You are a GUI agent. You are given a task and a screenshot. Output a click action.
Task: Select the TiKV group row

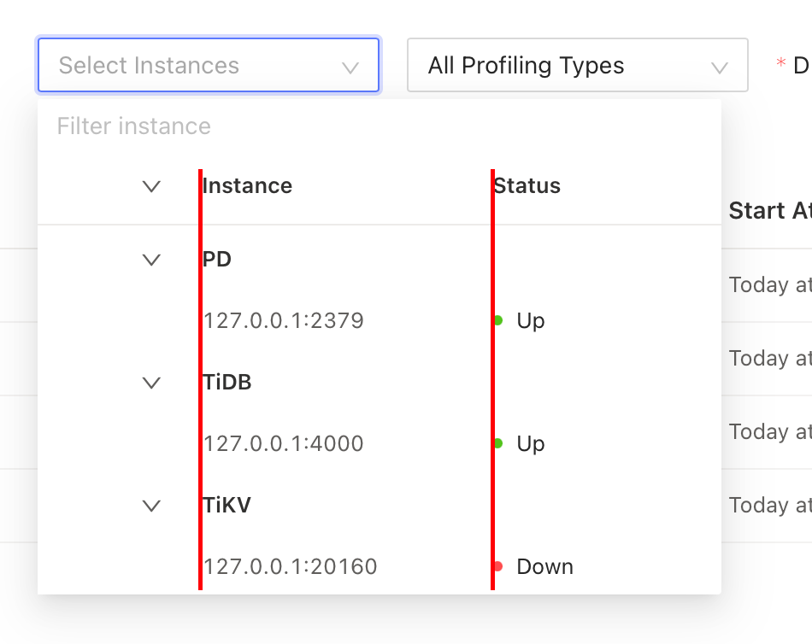[x=379, y=506]
